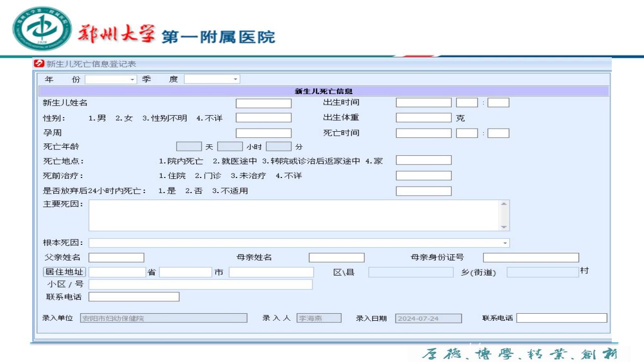Click the 孕周 input field

[x=264, y=133]
